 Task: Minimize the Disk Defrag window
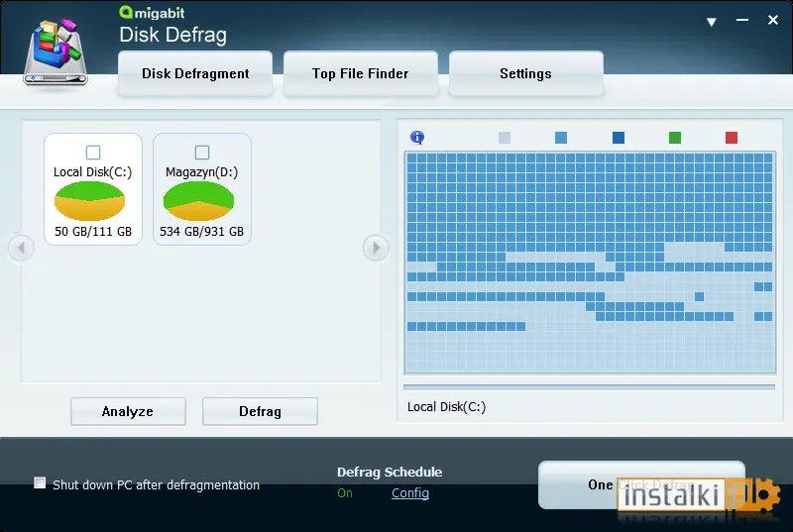[741, 20]
